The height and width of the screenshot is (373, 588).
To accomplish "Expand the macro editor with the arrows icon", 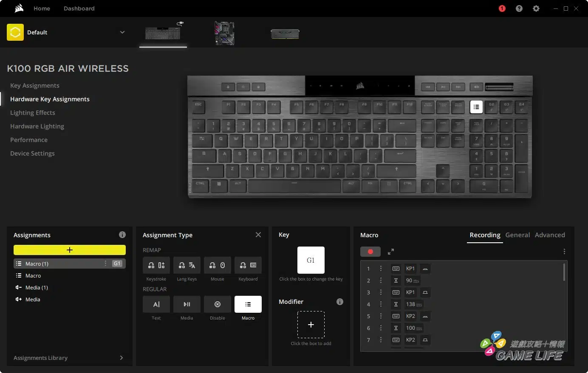I will 391,252.
